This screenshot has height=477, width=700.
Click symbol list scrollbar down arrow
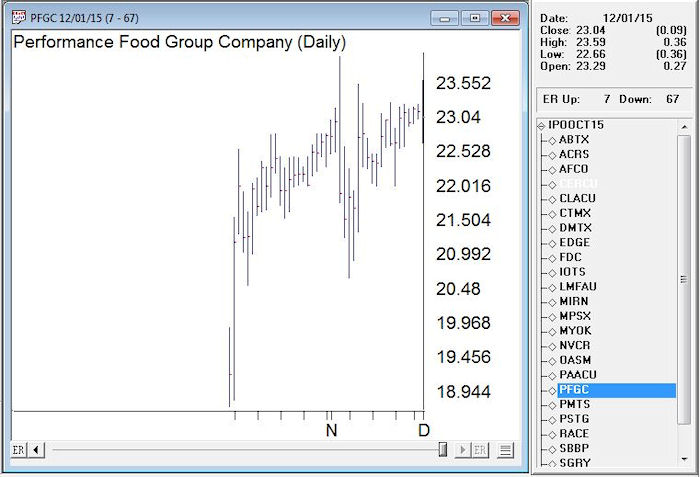tap(684, 460)
